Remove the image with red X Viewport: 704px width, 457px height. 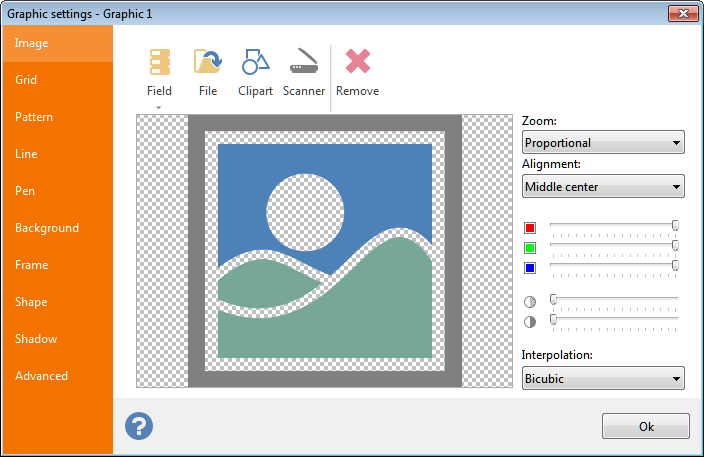point(357,64)
